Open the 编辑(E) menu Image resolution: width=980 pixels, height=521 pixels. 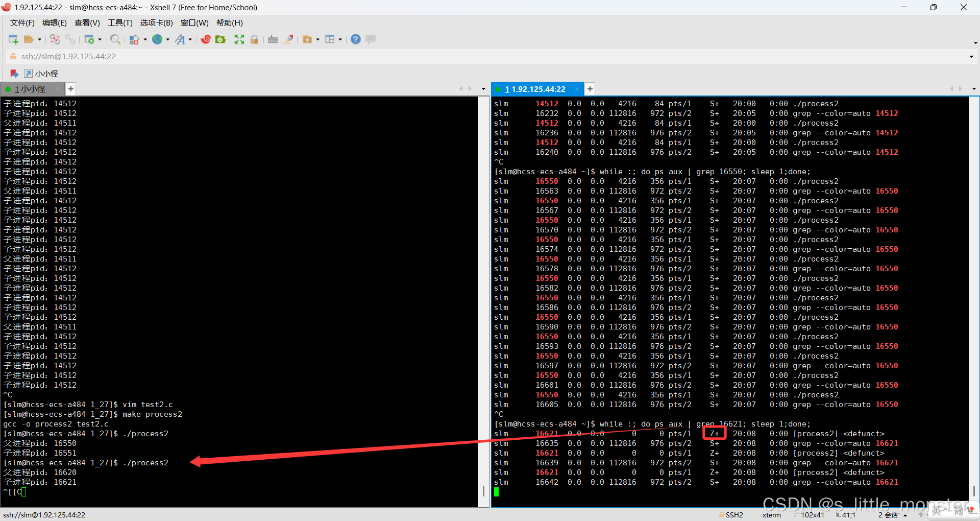(55, 23)
